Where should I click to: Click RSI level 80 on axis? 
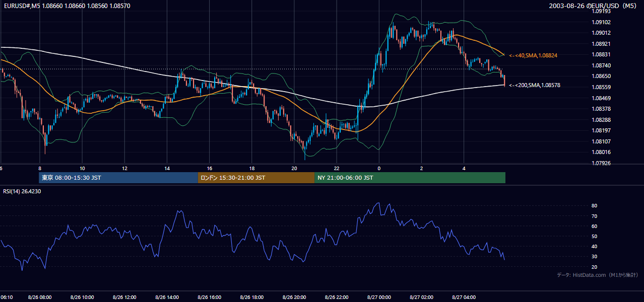[x=594, y=206]
